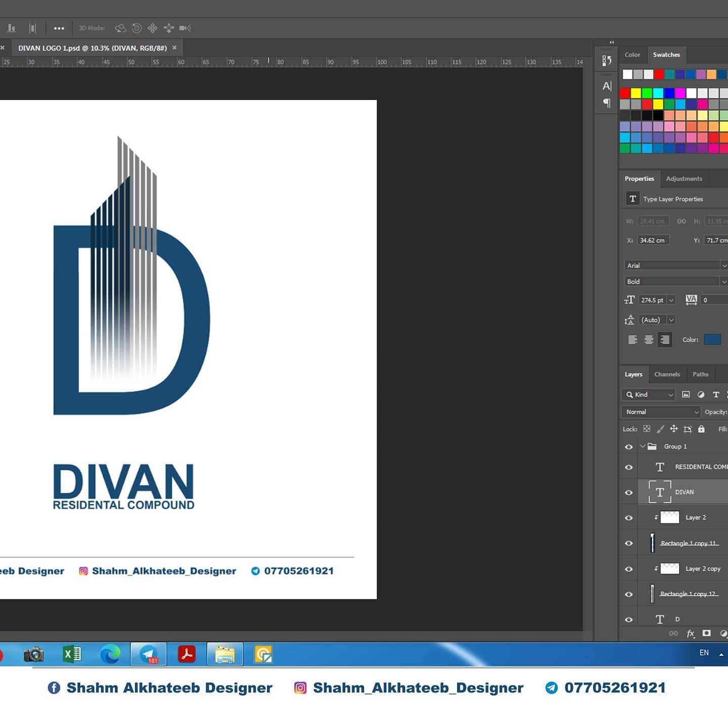This screenshot has width=728, height=728.
Task: Filter layers by type layers icon
Action: (x=715, y=395)
